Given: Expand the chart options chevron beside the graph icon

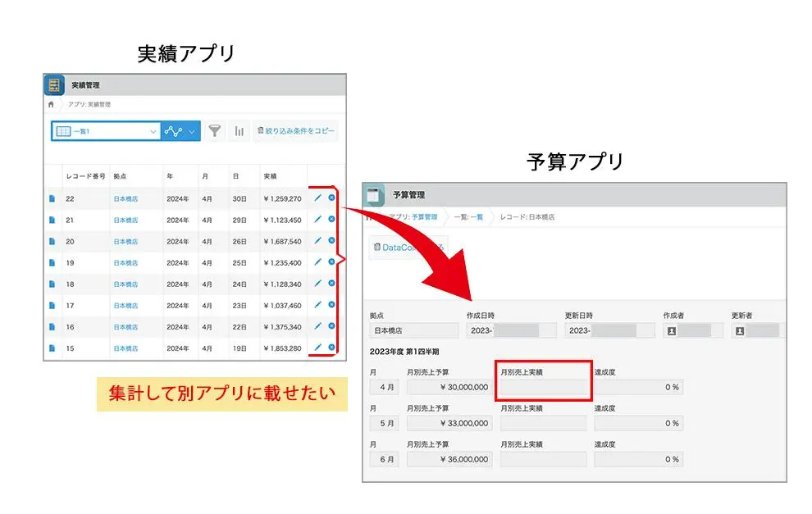Looking at the screenshot, I should pyautogui.click(x=189, y=131).
